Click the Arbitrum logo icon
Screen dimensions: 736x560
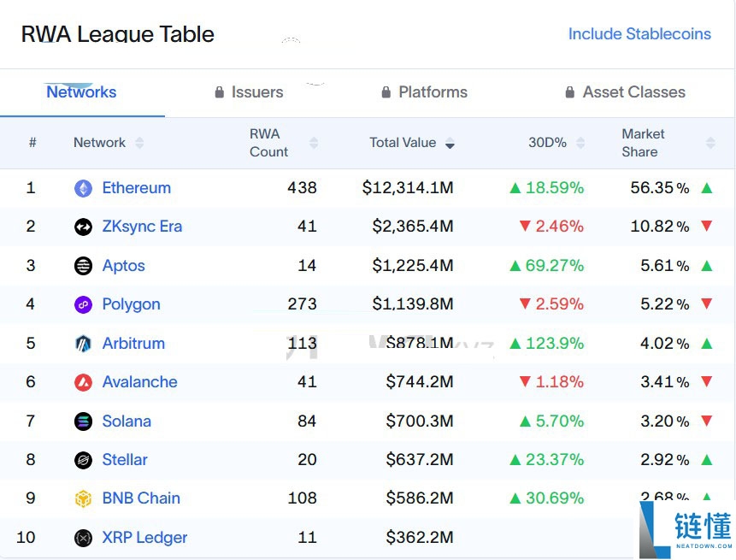(83, 344)
